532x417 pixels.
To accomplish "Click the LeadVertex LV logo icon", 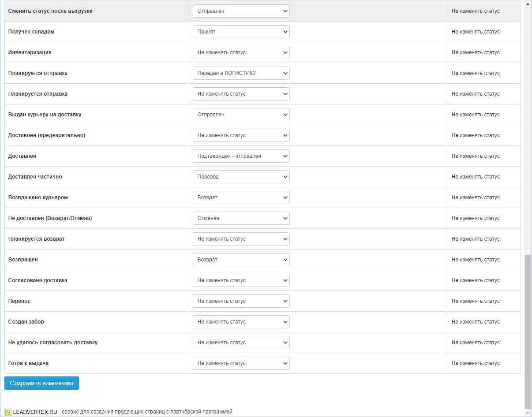I will [x=8, y=412].
